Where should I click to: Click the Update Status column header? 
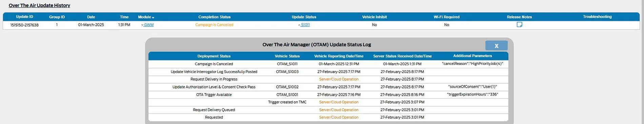tap(304, 17)
